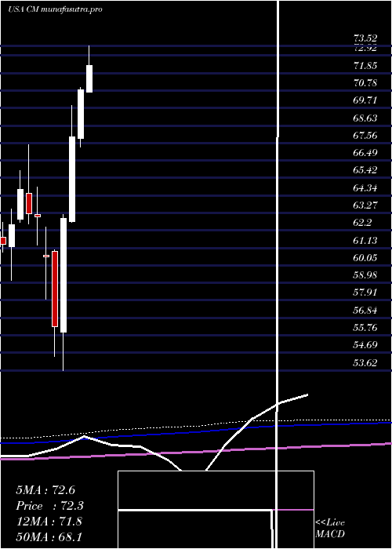
Task: Click the Price : 72.3 readout
Action: pyautogui.click(x=49, y=506)
